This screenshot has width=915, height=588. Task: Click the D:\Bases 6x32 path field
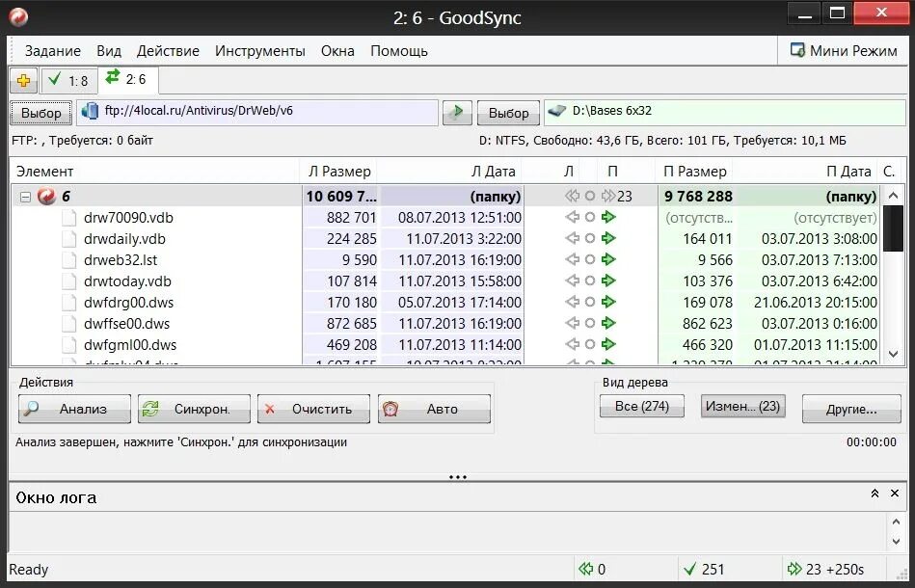(725, 113)
